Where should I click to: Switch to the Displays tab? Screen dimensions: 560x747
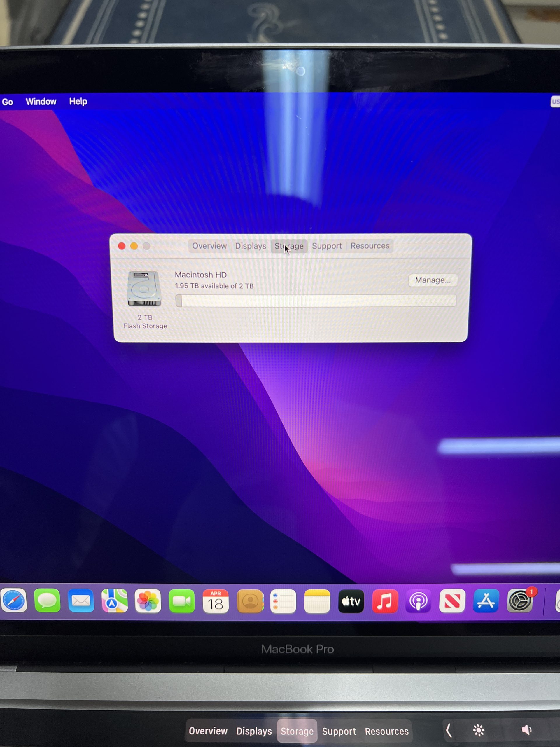(251, 246)
